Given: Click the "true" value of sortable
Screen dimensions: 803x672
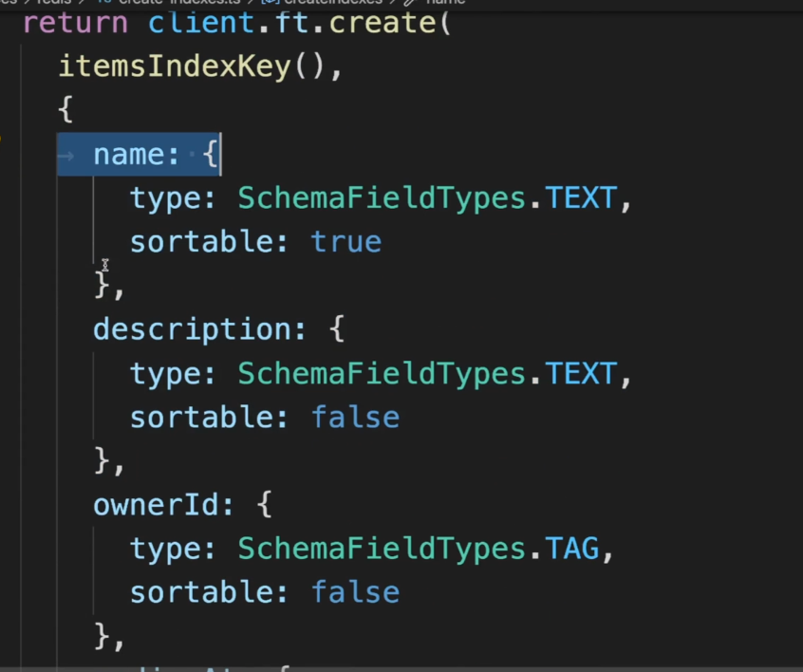Looking at the screenshot, I should click(x=346, y=242).
